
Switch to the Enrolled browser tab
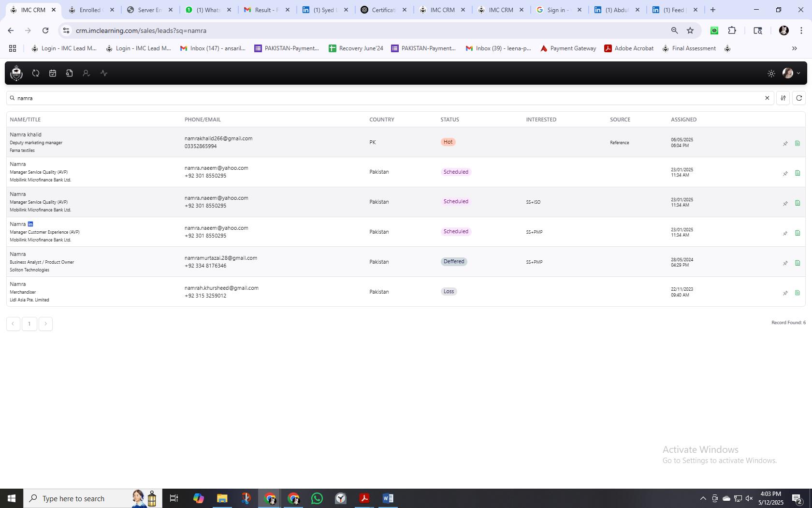pyautogui.click(x=90, y=10)
